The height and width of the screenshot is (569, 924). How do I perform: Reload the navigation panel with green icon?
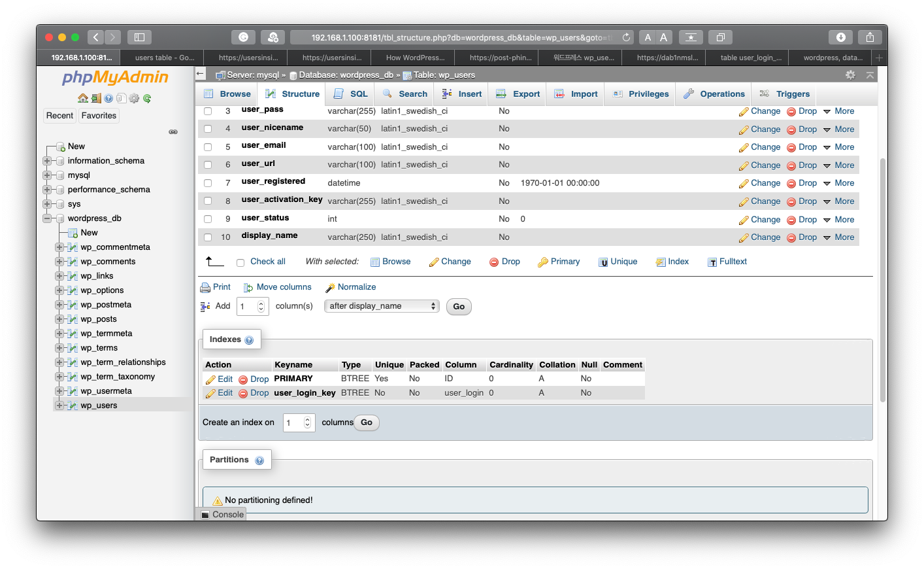coord(147,98)
